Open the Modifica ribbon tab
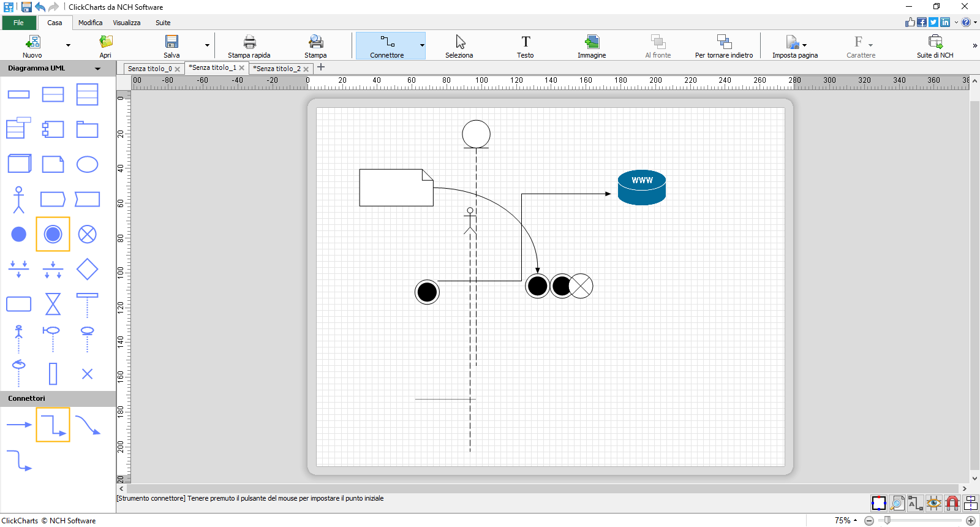 coord(90,23)
